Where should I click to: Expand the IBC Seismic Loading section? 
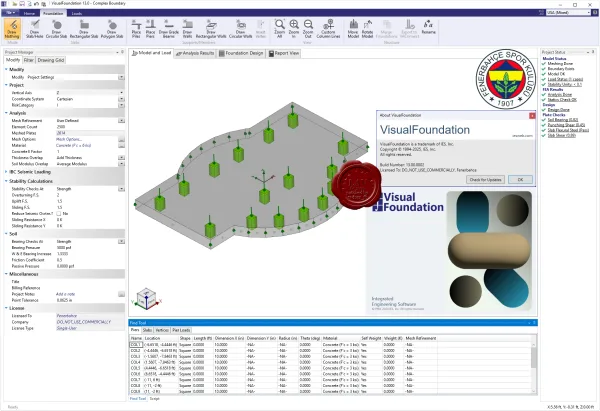click(x=6, y=172)
